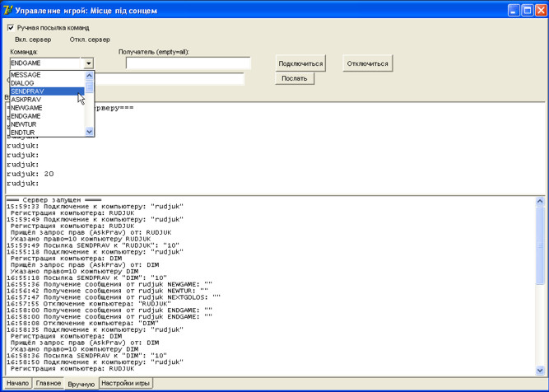Click the app icon in the title bar
549x392 pixels.
coord(7,12)
